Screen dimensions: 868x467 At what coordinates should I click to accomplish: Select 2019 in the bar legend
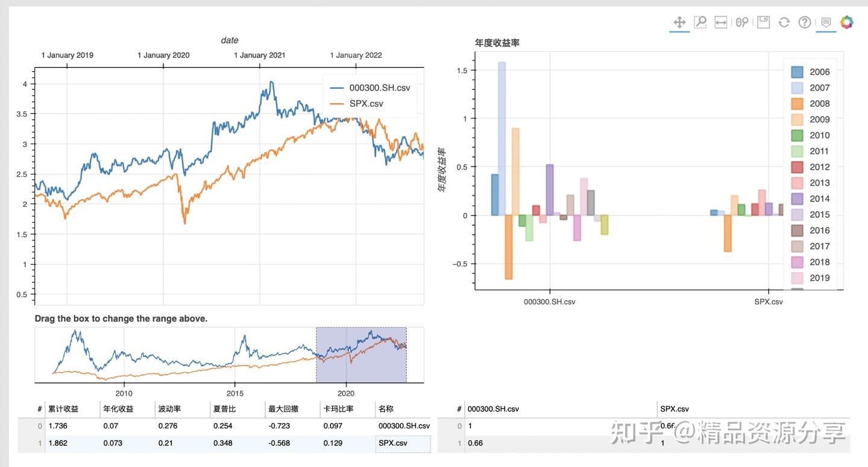coord(811,278)
